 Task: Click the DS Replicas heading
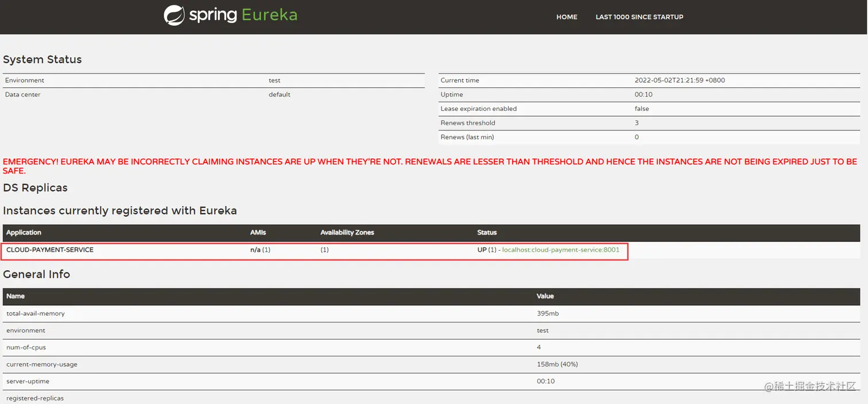35,188
